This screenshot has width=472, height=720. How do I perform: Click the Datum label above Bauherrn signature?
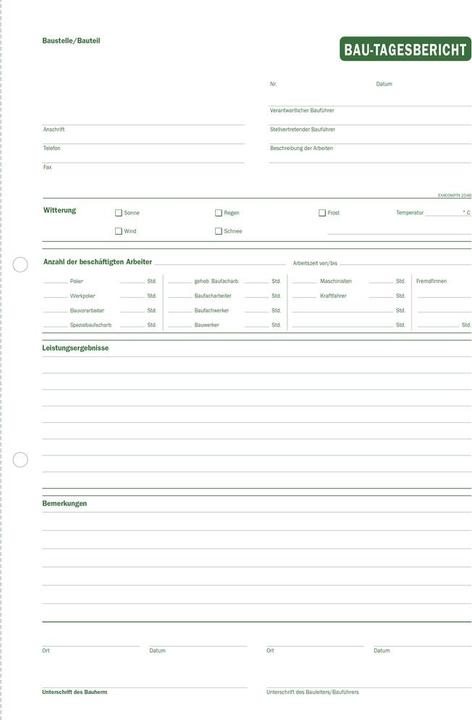point(157,651)
